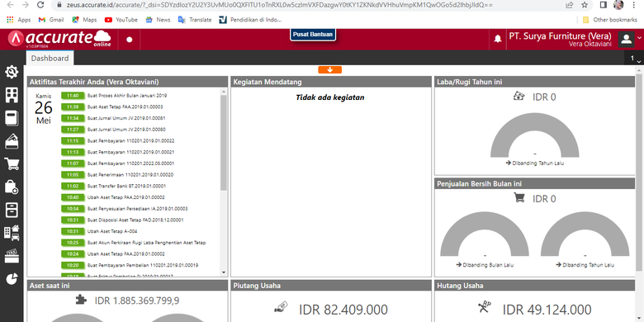Open the Pendidikan di Indo... bookmark
Image resolution: width=644 pixels, height=322 pixels.
pyautogui.click(x=250, y=20)
